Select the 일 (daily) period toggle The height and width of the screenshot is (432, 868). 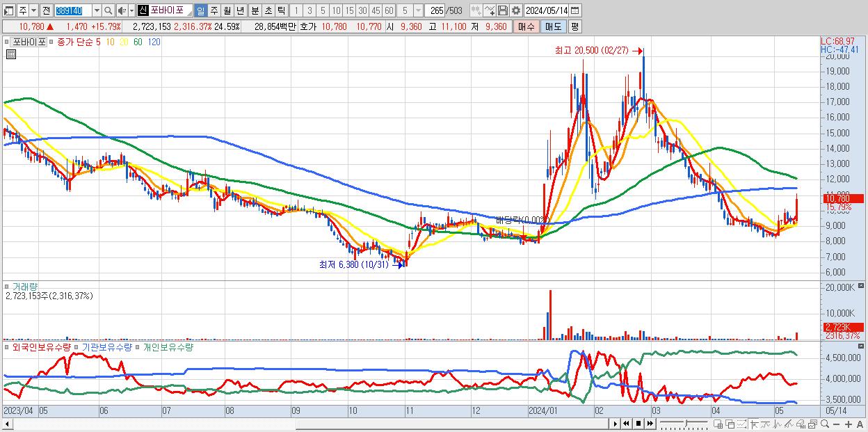[200, 10]
